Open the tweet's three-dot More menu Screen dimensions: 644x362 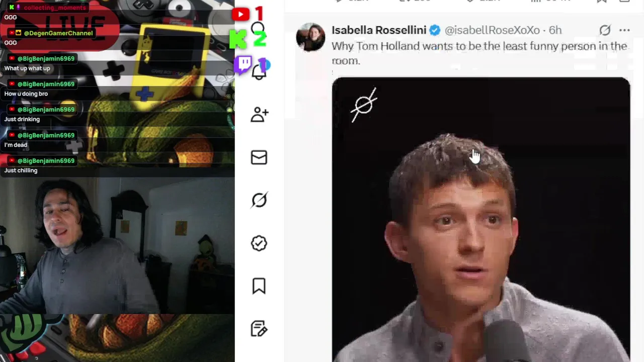(624, 30)
